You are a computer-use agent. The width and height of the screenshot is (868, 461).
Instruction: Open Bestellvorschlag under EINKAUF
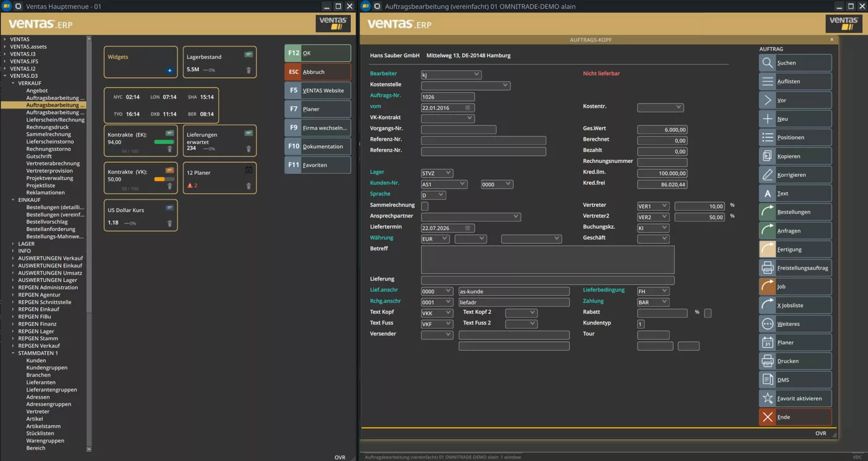click(47, 222)
